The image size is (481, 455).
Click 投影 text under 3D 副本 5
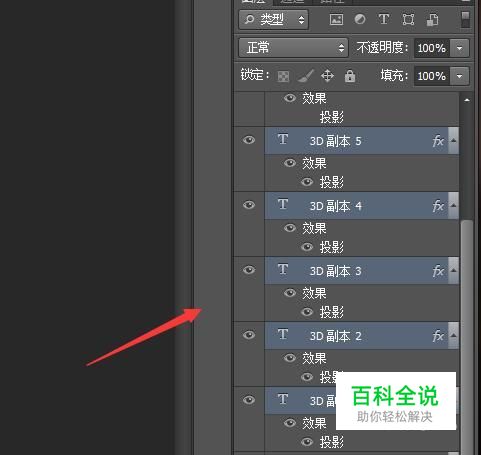point(332,182)
